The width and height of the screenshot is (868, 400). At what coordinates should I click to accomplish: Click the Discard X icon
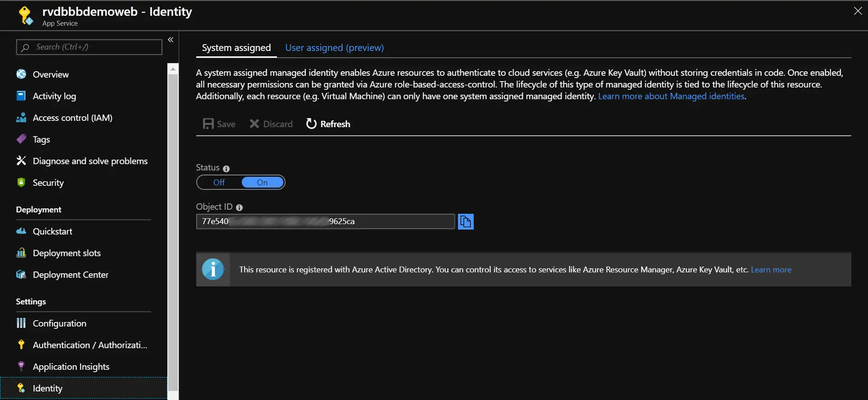pos(254,124)
